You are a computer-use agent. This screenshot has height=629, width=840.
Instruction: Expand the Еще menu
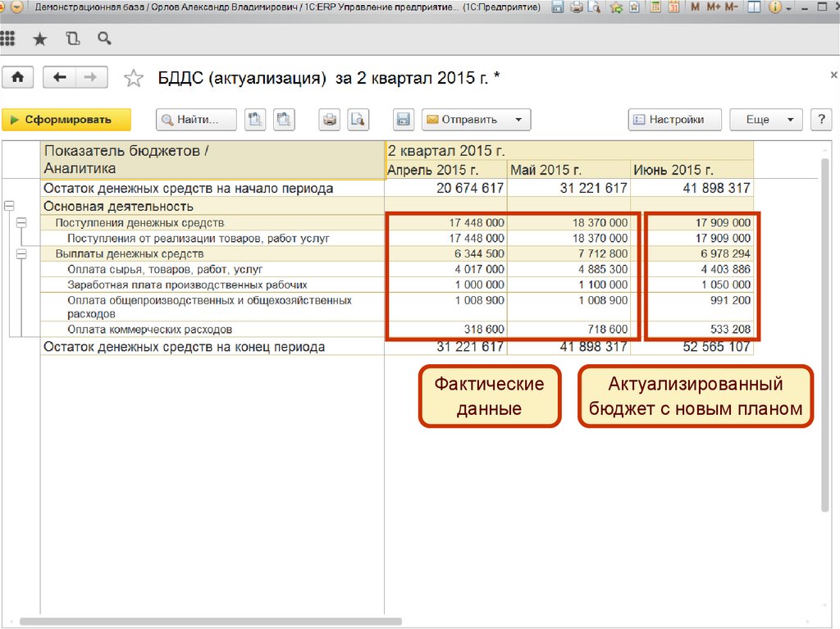coord(765,120)
